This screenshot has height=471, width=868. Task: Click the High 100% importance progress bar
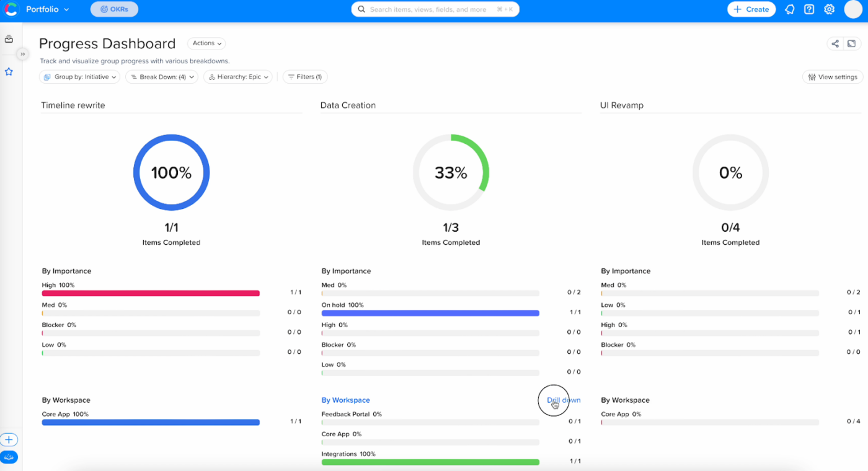coord(151,293)
